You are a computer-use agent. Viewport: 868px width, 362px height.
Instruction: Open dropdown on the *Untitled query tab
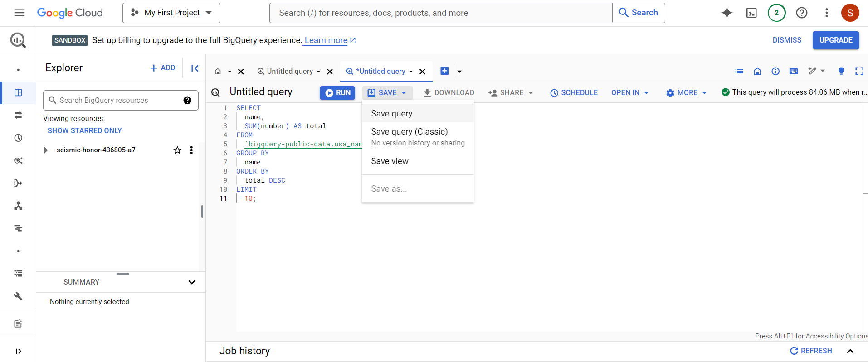[411, 72]
